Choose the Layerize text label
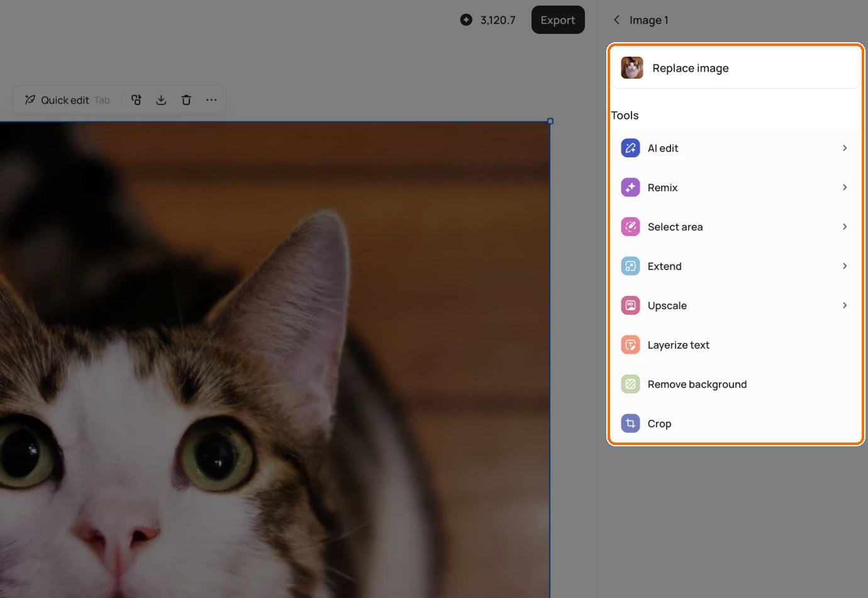Screen dimensions: 868x598 [678, 345]
